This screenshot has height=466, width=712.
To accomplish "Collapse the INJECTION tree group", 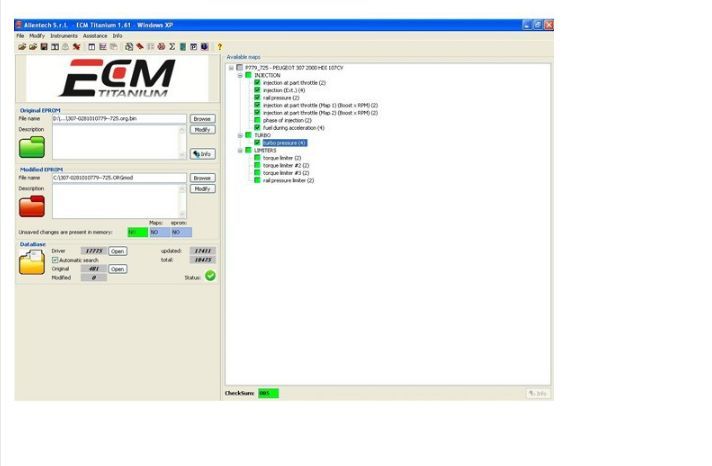I will pyautogui.click(x=240, y=75).
